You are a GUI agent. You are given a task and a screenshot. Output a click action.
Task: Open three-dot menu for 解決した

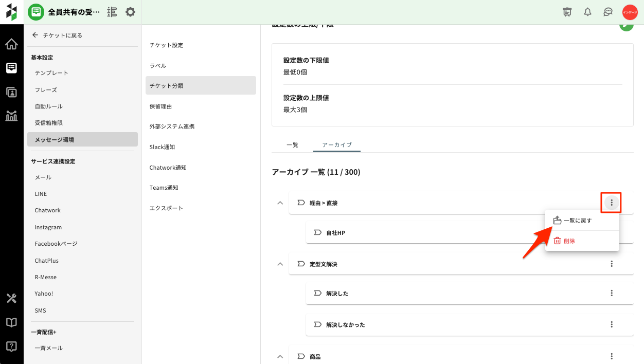pyautogui.click(x=612, y=294)
